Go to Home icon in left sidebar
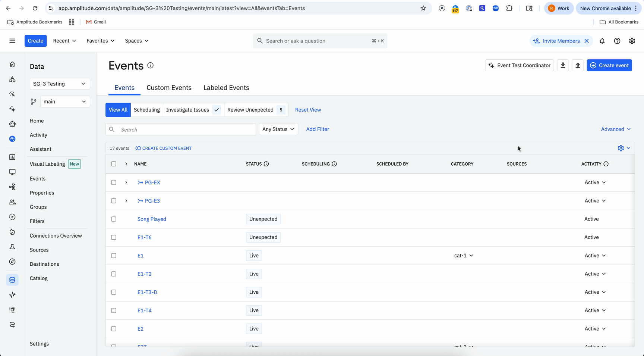Screen dimensions: 644x356 pyautogui.click(x=12, y=64)
